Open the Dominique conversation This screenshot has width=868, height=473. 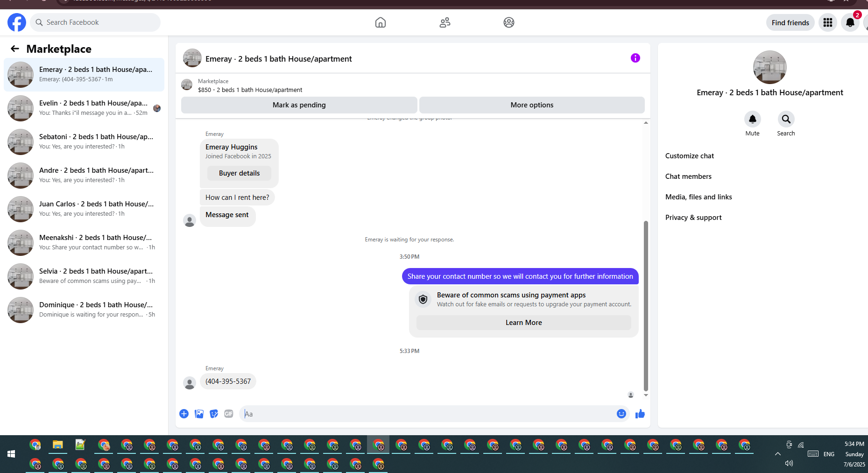(x=84, y=310)
